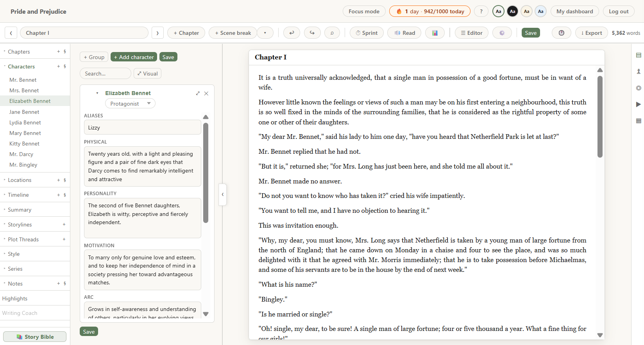The width and height of the screenshot is (644, 345).
Task: Collapse the Characters section
Action: pyautogui.click(x=21, y=66)
